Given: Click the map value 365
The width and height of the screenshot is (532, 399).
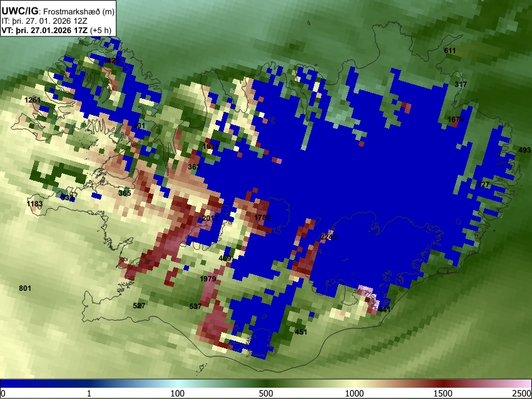Looking at the screenshot, I should [125, 193].
